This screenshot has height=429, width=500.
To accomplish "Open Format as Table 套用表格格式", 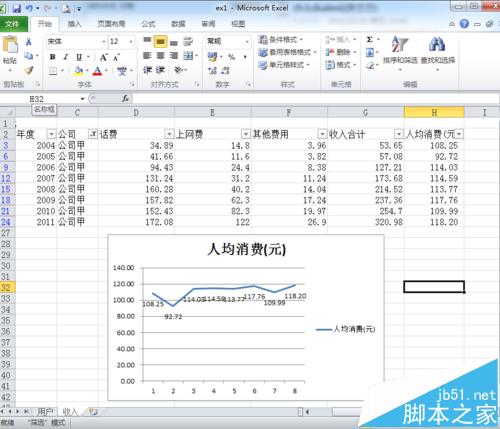I will [287, 52].
